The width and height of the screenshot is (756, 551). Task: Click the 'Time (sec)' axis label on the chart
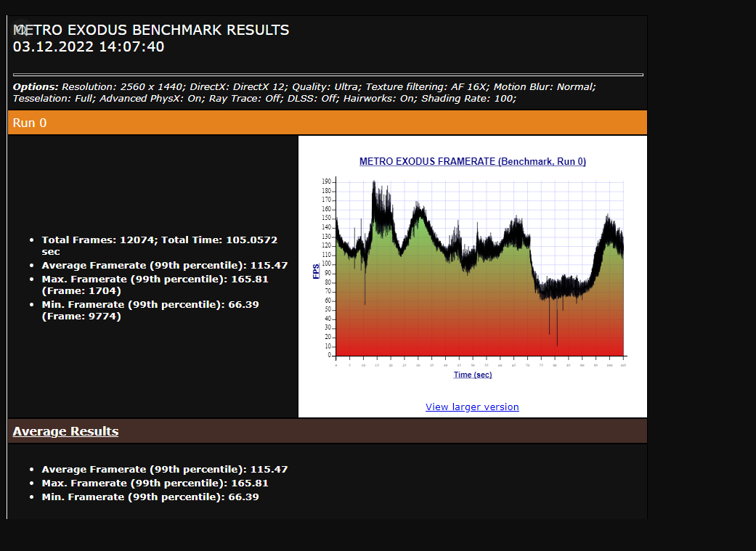(473, 375)
